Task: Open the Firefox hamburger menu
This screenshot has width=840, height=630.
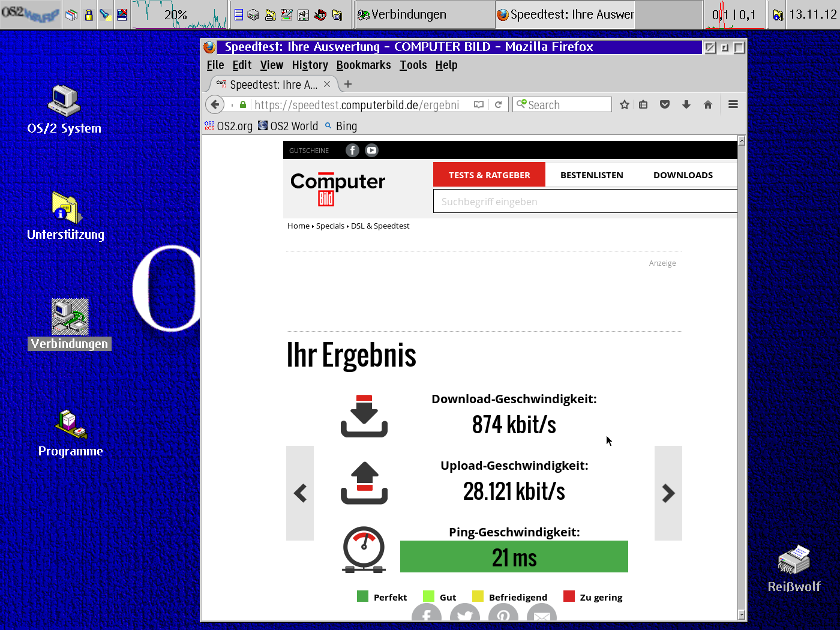Action: pos(733,104)
